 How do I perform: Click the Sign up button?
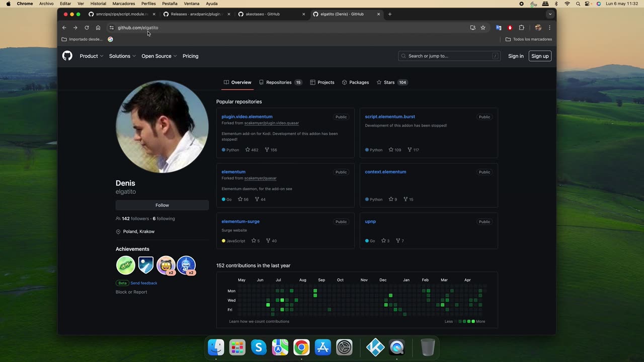(x=540, y=56)
